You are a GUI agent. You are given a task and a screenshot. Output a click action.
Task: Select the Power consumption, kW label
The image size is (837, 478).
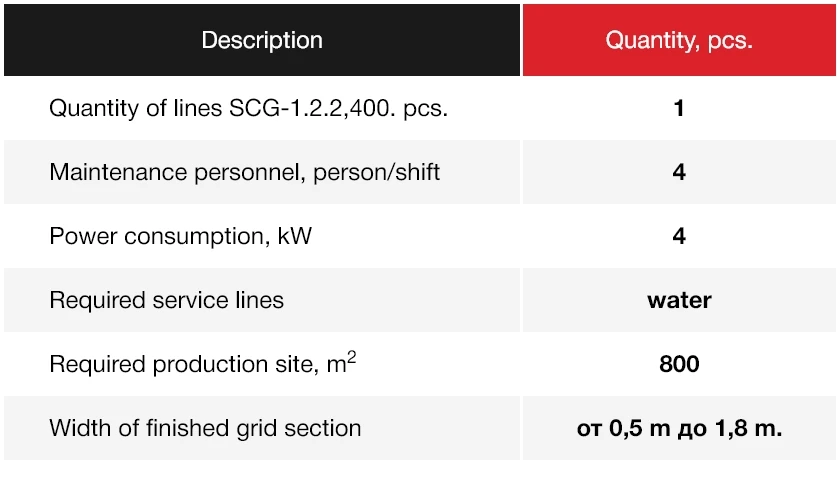pyautogui.click(x=180, y=236)
